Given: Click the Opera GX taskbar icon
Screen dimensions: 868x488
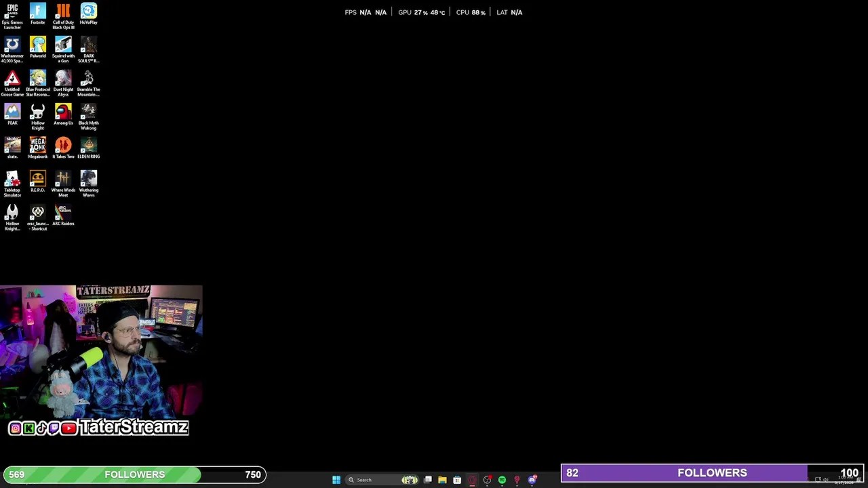Looking at the screenshot, I should (x=472, y=480).
